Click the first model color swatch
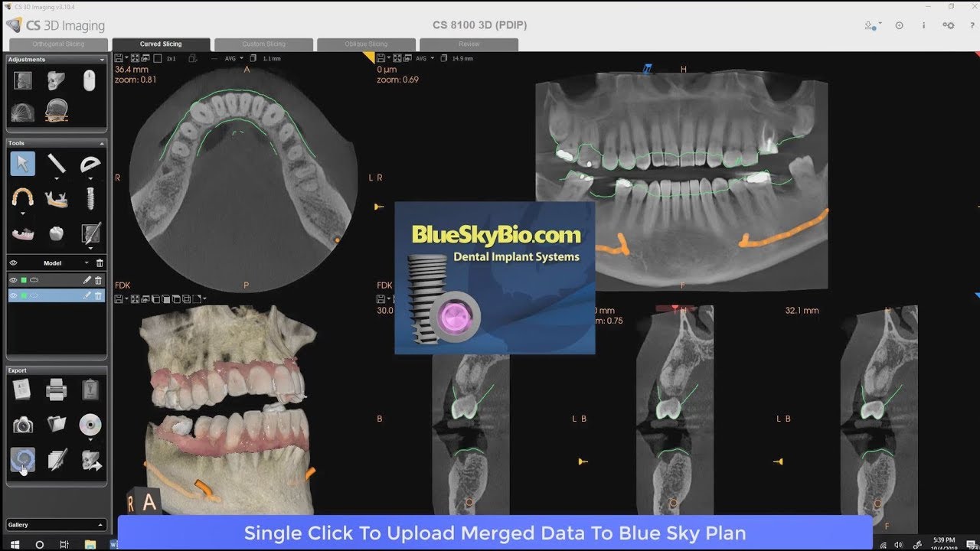The width and height of the screenshot is (980, 551). pyautogui.click(x=24, y=280)
